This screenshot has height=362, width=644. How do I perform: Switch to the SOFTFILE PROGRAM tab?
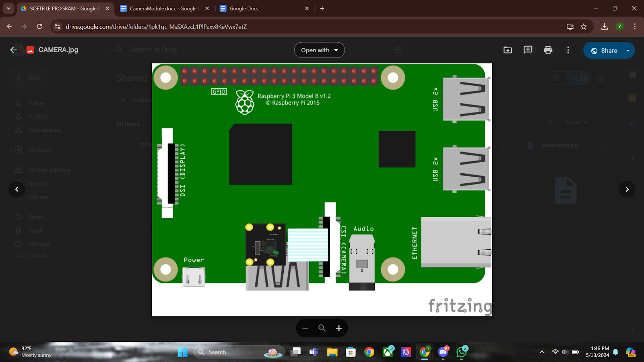(x=64, y=8)
